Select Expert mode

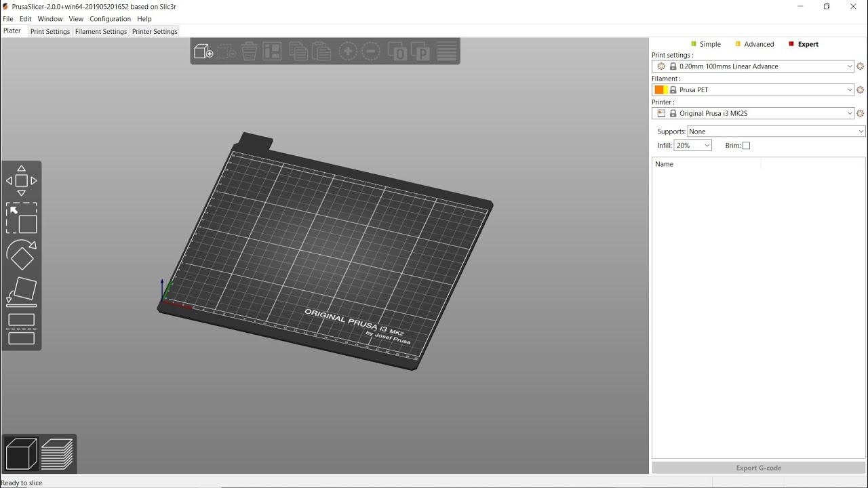pyautogui.click(x=804, y=44)
